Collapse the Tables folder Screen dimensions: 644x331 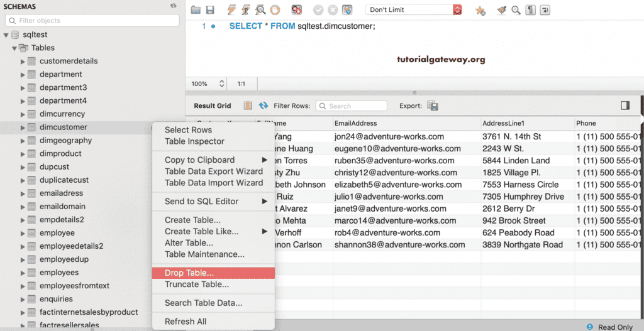tap(14, 48)
